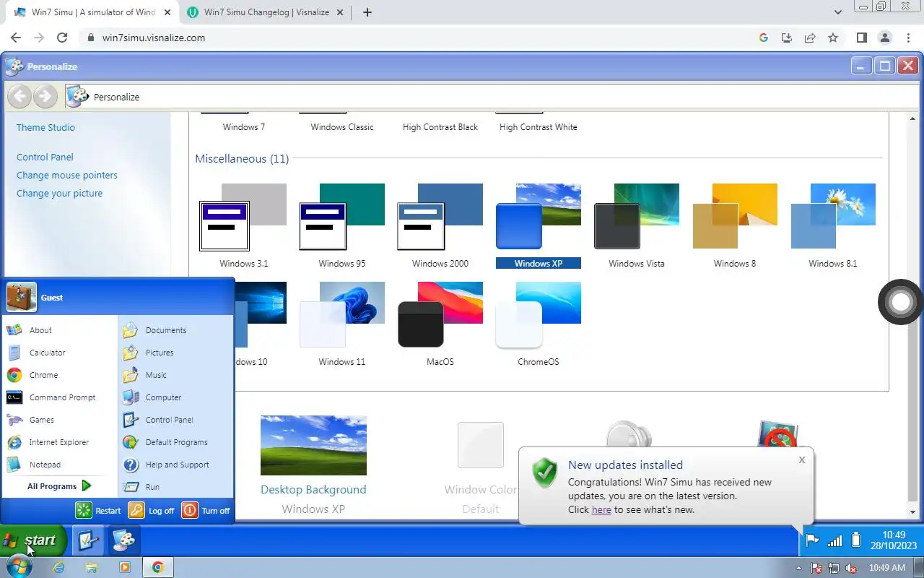Open Control Panel sidebar link
Viewport: 924px width, 578px height.
45,157
